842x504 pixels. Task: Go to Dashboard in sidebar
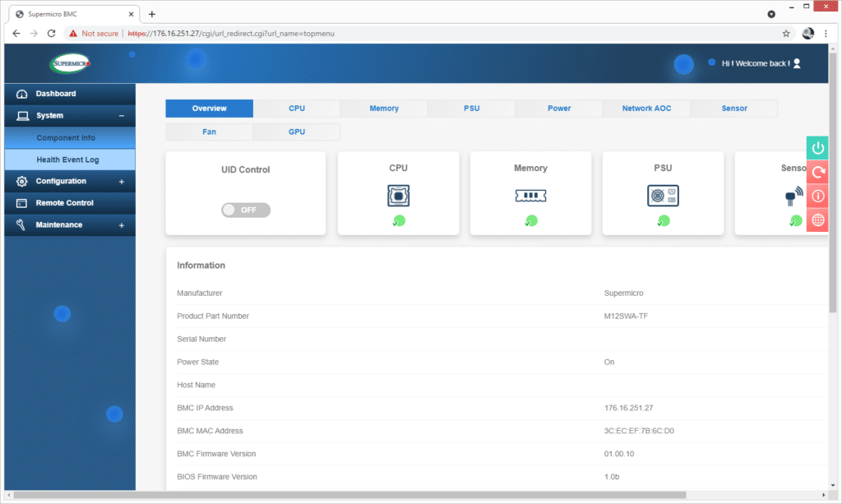pos(70,94)
